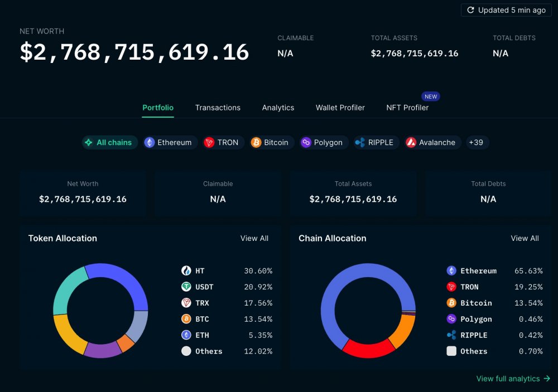The height and width of the screenshot is (392, 558).
Task: Click the 30.60% value for HT
Action: coord(258,270)
